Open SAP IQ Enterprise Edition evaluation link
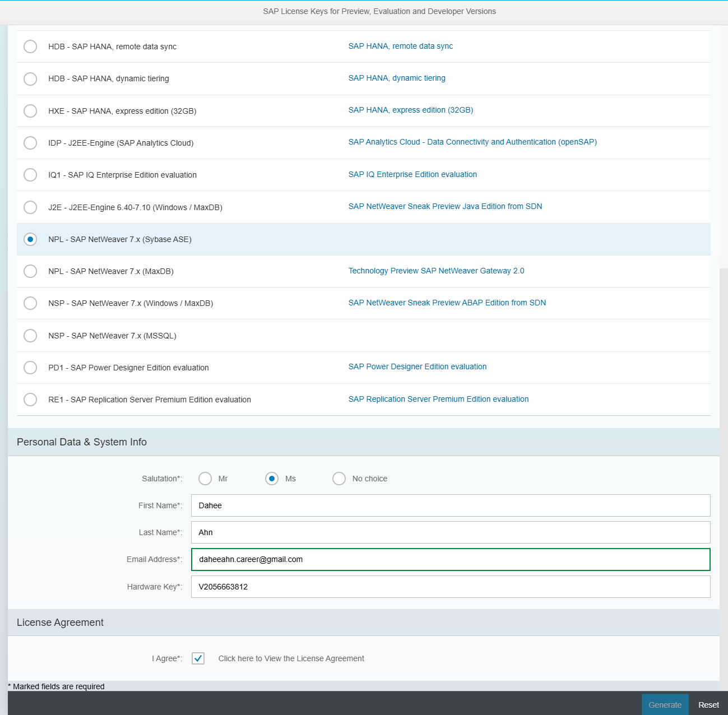Image resolution: width=728 pixels, height=715 pixels. (x=412, y=174)
